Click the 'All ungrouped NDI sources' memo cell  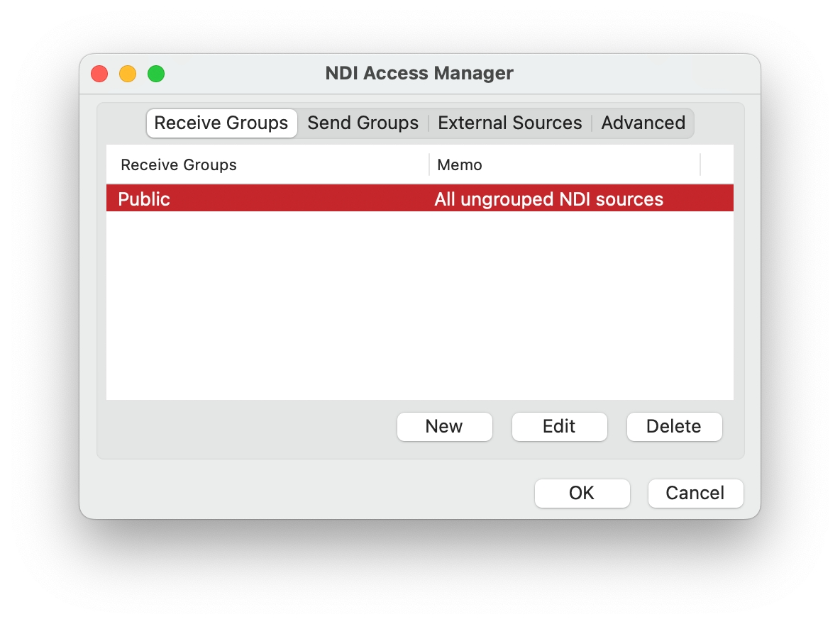548,199
